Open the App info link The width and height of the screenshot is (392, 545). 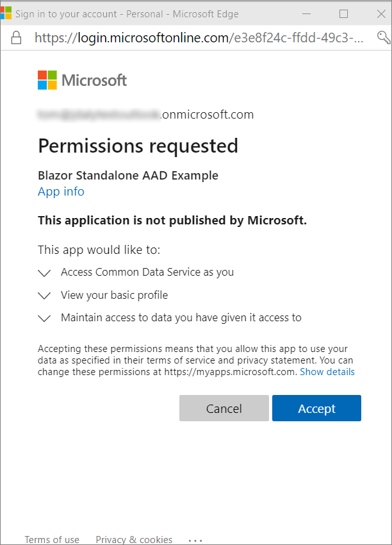tap(61, 191)
